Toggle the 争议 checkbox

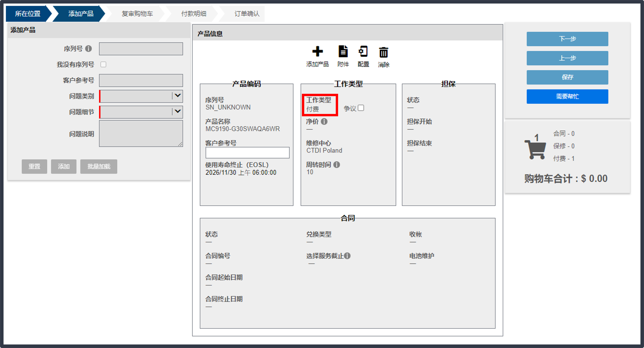click(x=361, y=108)
